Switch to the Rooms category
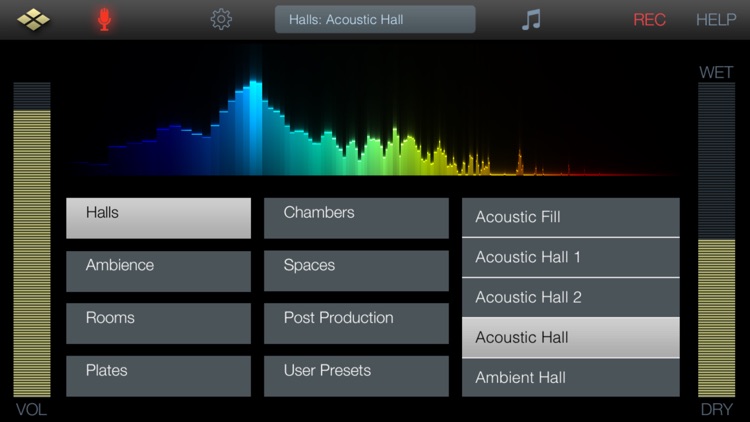 click(158, 323)
